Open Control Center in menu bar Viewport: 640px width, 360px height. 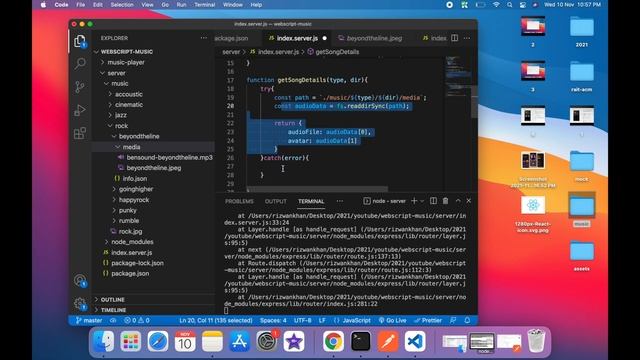click(x=523, y=5)
